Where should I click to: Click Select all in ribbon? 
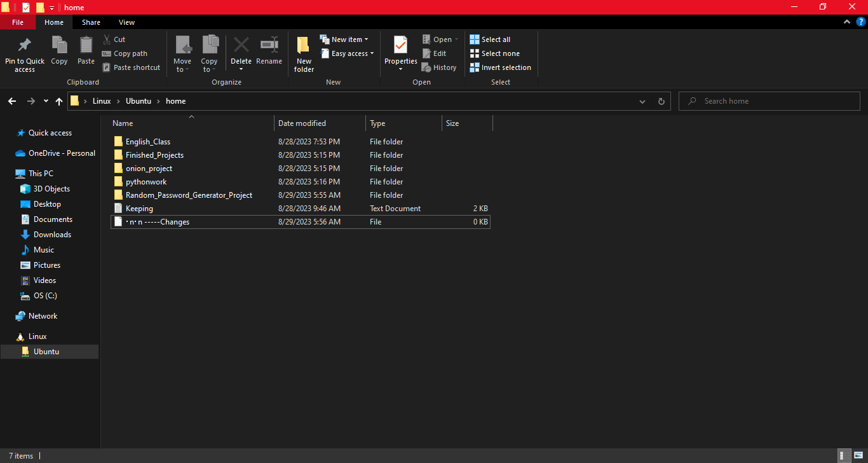click(x=490, y=39)
